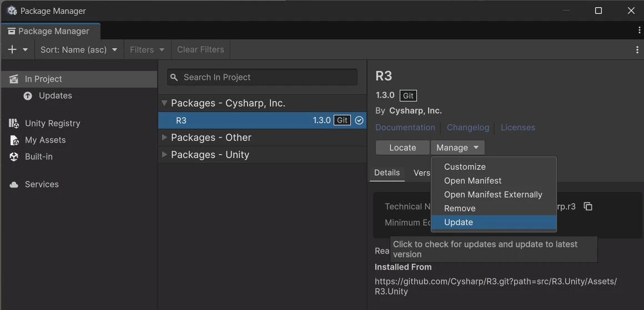Close the Package Manager window
This screenshot has width=644, height=310.
[x=631, y=11]
